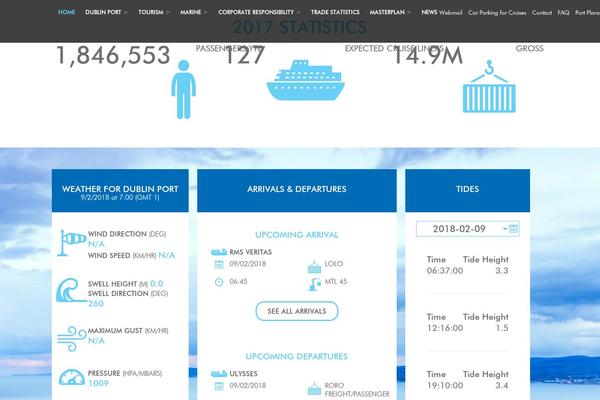Click the ULYSSES vessel name
The height and width of the screenshot is (400, 600).
pyautogui.click(x=243, y=374)
